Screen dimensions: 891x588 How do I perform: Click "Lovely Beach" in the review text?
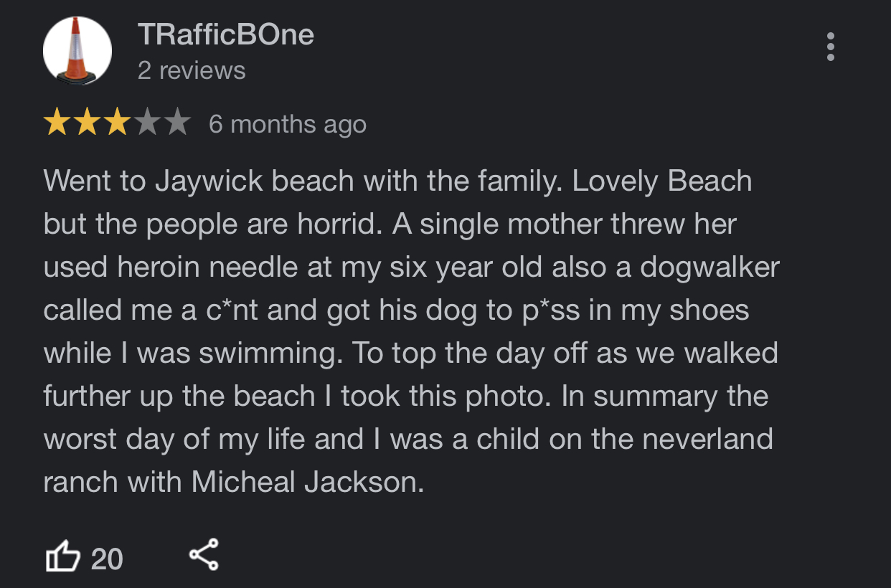point(662,181)
